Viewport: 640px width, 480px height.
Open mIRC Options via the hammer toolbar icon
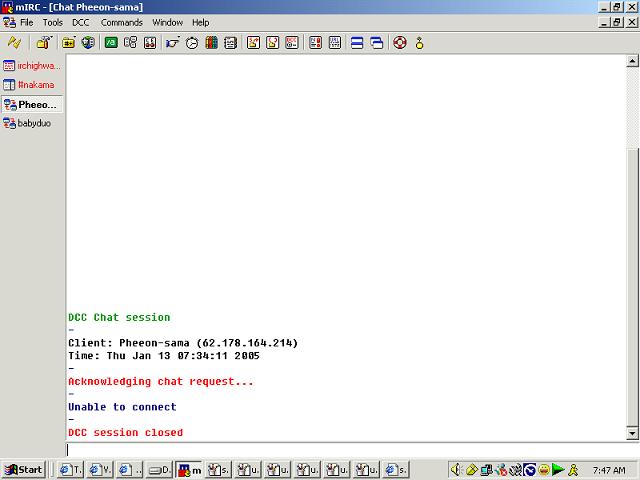44,42
